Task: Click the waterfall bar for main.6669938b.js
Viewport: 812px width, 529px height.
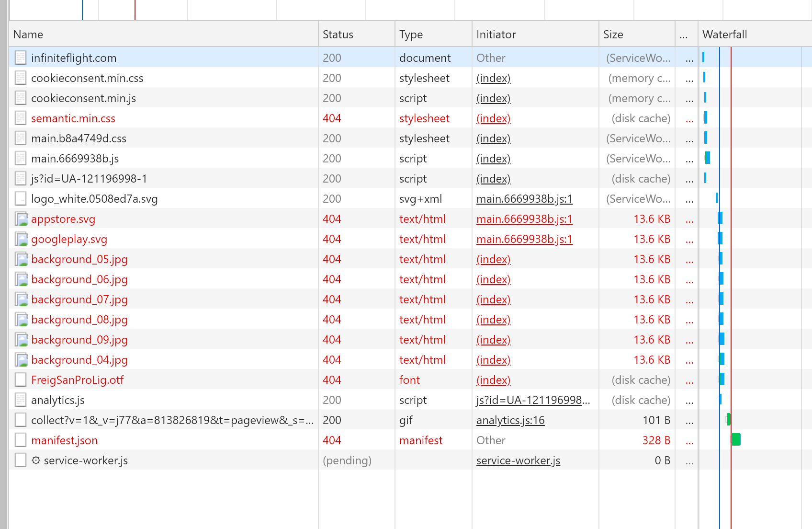Action: click(707, 158)
